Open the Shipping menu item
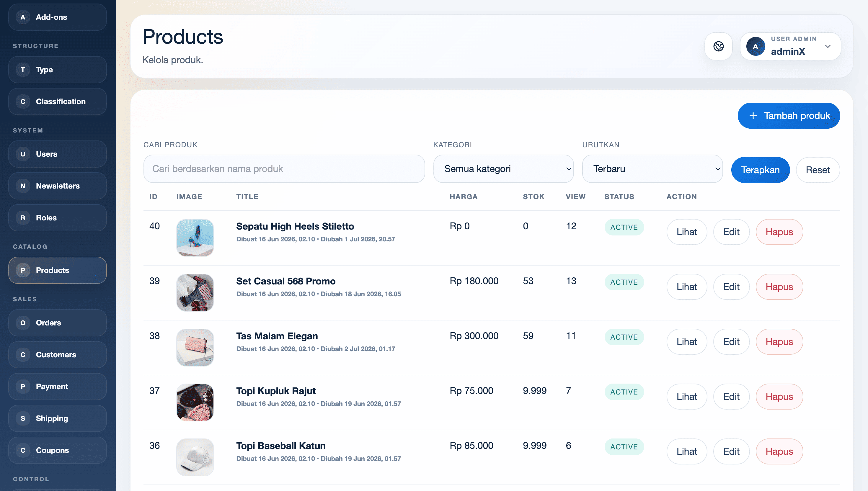 [x=57, y=418]
